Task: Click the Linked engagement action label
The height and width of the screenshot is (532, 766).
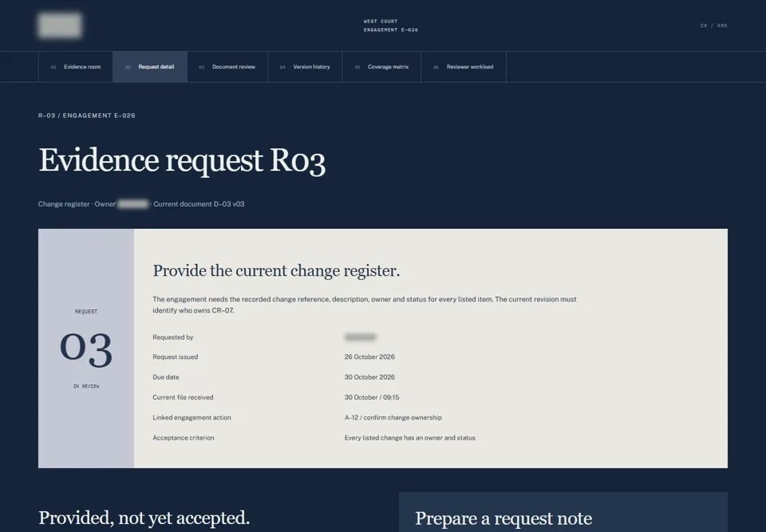Action: [191, 418]
